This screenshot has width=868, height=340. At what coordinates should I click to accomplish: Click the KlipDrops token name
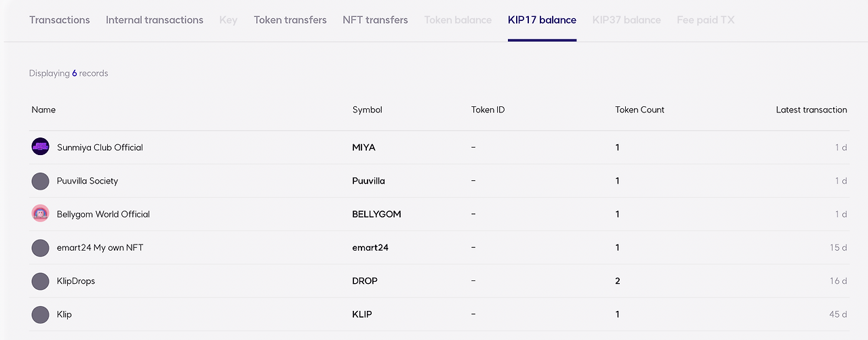click(x=76, y=281)
